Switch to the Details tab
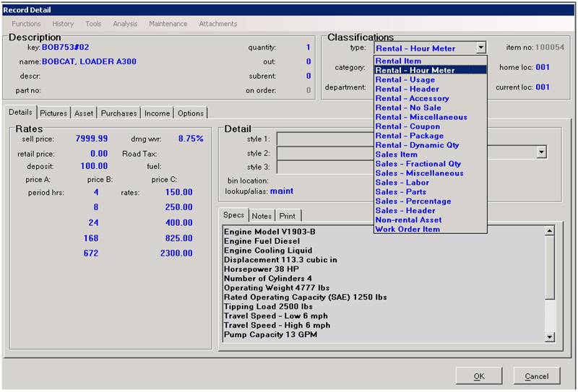 tap(21, 113)
